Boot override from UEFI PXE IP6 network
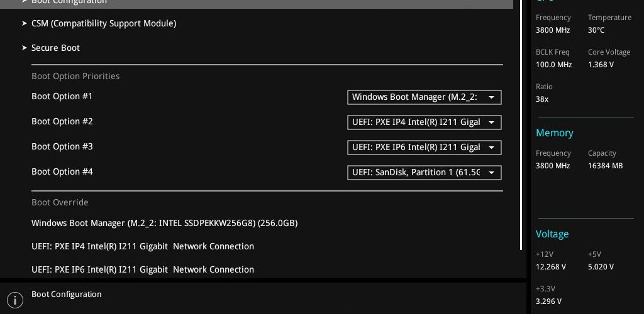644x314 pixels. pyautogui.click(x=143, y=270)
